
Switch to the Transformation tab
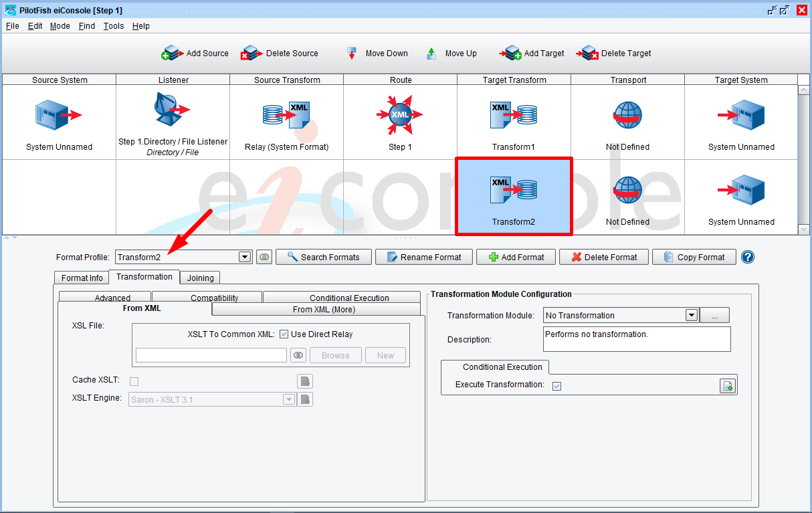click(x=144, y=277)
